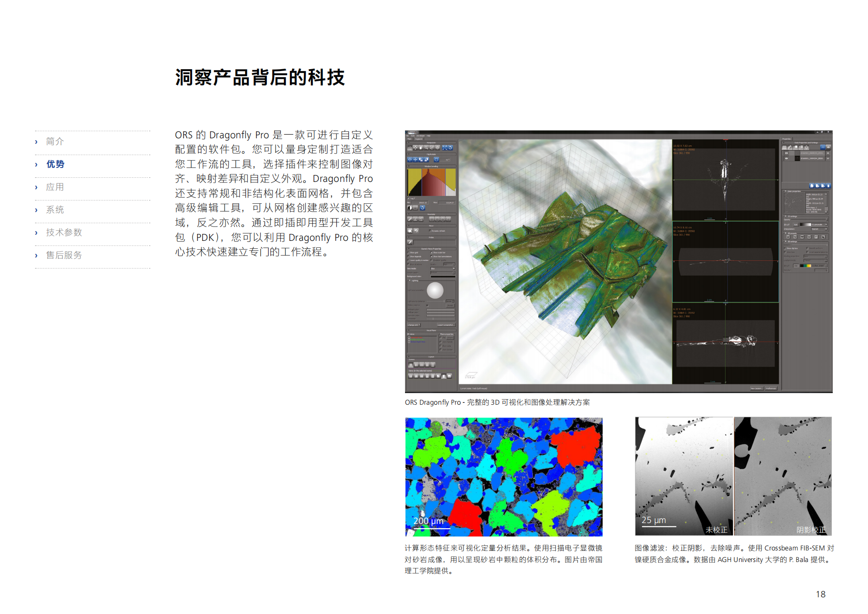Select the angle annotation tool
Viewport: 868px width, 614px height.
point(415,219)
